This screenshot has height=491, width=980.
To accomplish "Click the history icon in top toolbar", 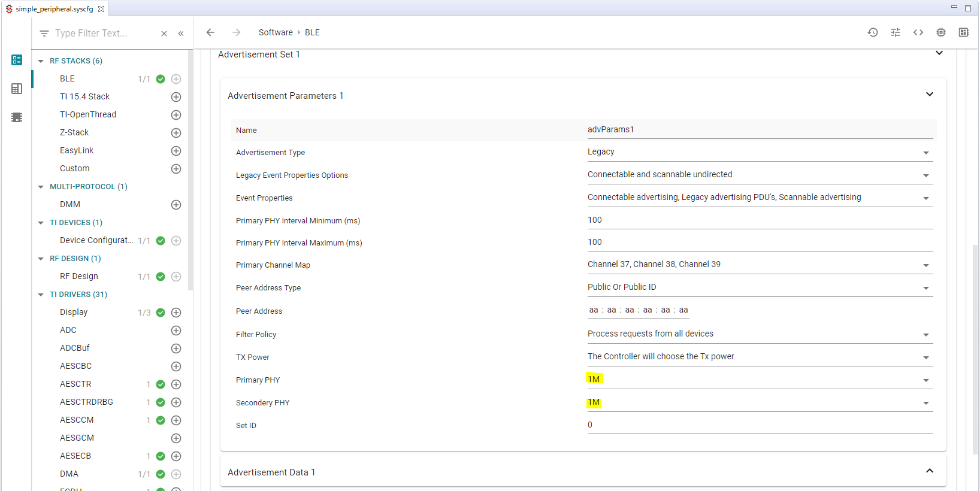I will 873,32.
